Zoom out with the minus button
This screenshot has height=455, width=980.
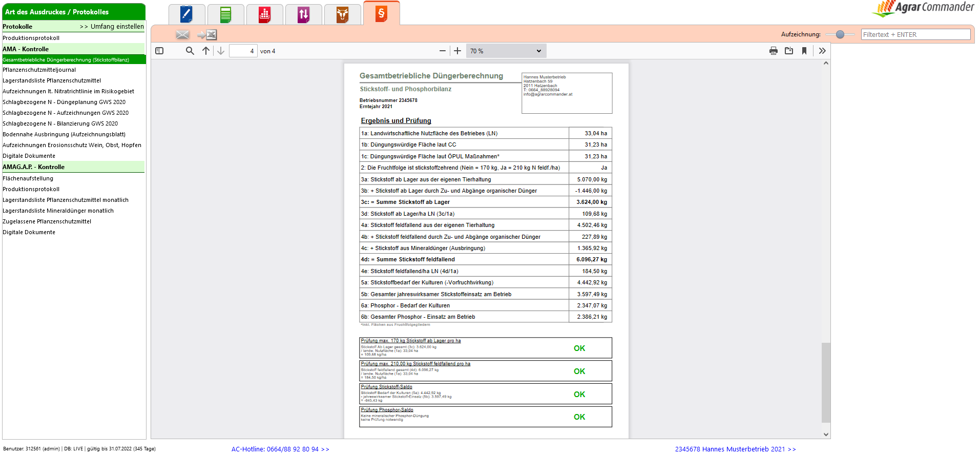(x=443, y=51)
